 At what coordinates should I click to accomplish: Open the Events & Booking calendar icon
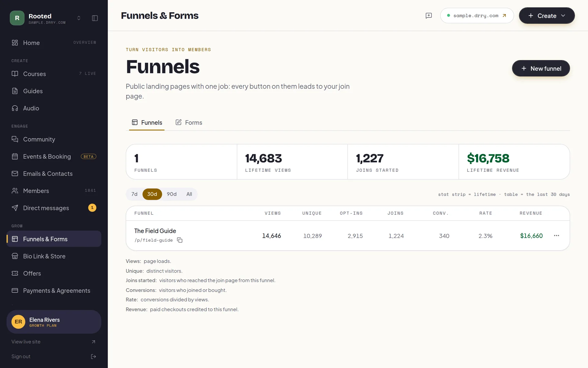coord(15,156)
